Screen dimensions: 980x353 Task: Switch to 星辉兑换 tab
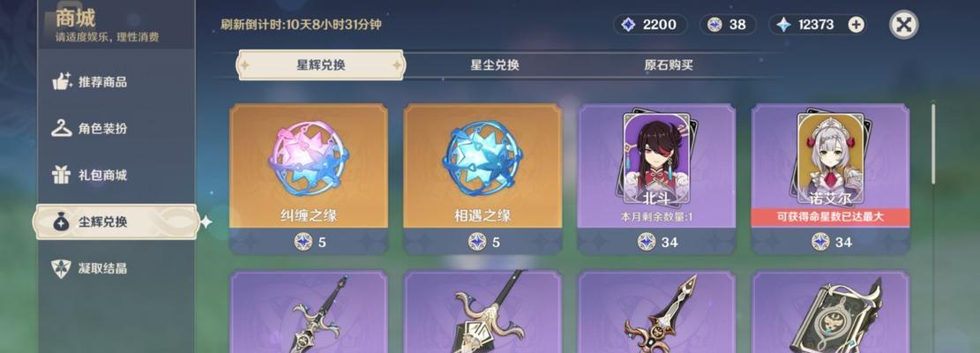click(x=320, y=65)
